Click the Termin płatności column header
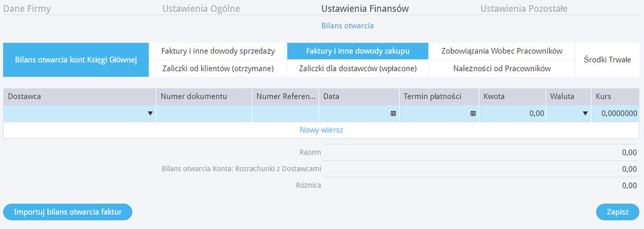Screen dimensions: 644x229 coord(439,97)
